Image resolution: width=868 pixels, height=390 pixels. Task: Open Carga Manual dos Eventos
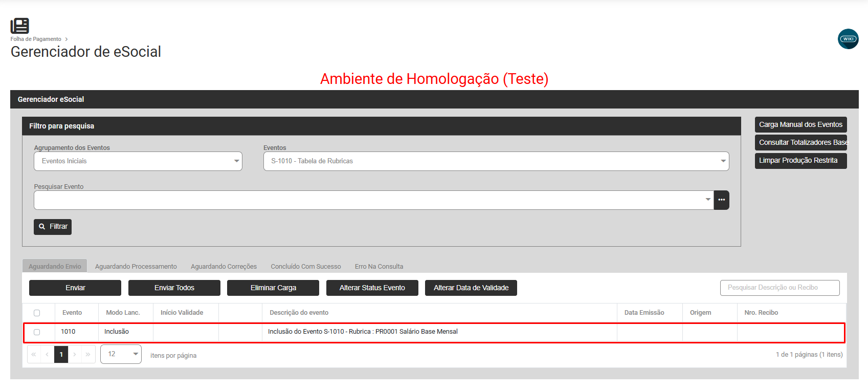[801, 124]
